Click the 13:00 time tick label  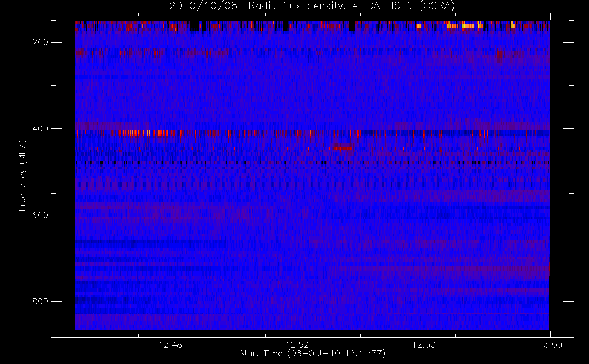point(550,345)
